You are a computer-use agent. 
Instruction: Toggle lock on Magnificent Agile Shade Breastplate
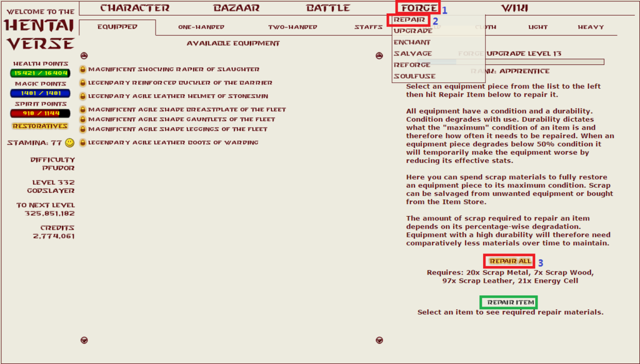click(x=82, y=110)
